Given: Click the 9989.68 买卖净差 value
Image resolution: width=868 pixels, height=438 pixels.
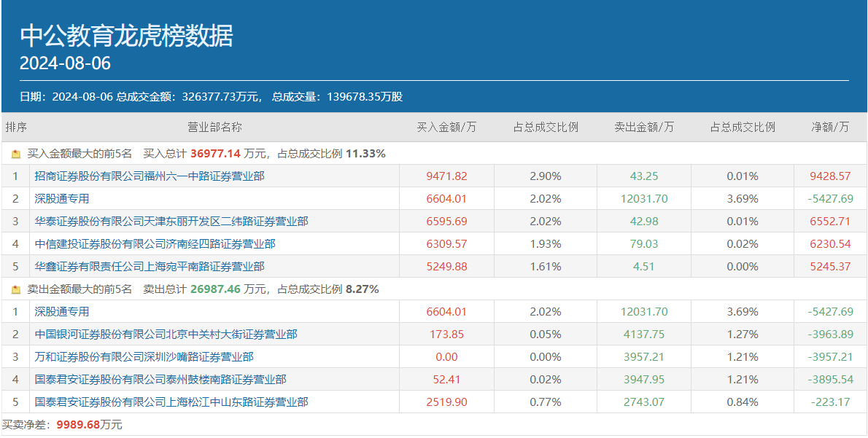Looking at the screenshot, I should pos(78,424).
